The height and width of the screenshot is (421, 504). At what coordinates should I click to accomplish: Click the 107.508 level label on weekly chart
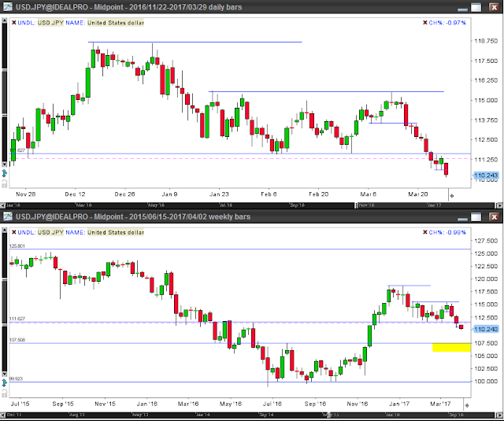17,340
